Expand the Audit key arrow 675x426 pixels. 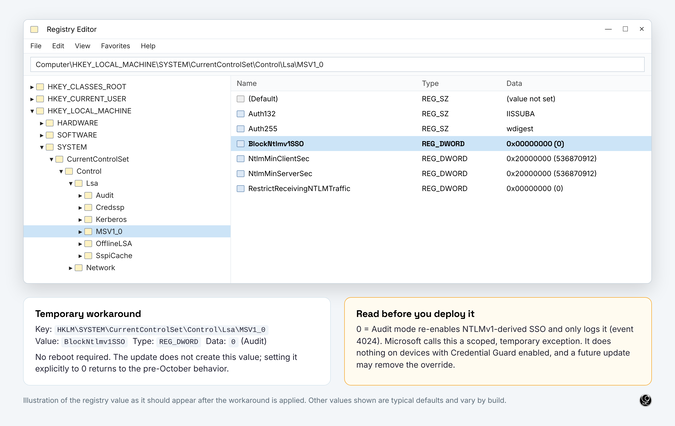click(80, 195)
